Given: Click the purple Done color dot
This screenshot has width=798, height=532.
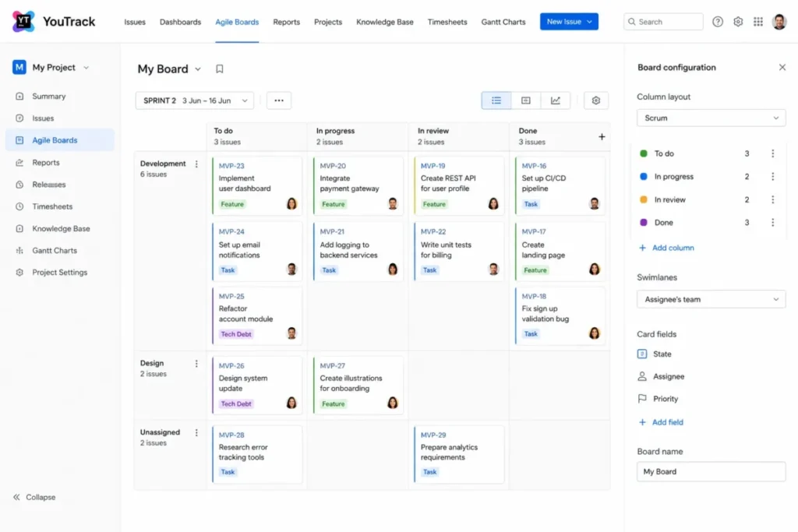Looking at the screenshot, I should (643, 223).
